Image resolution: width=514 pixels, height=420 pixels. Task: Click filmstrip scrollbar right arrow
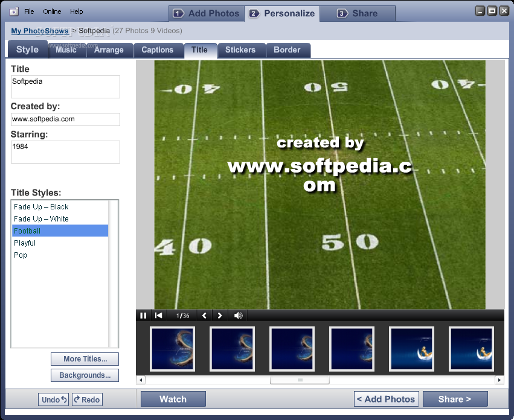500,380
